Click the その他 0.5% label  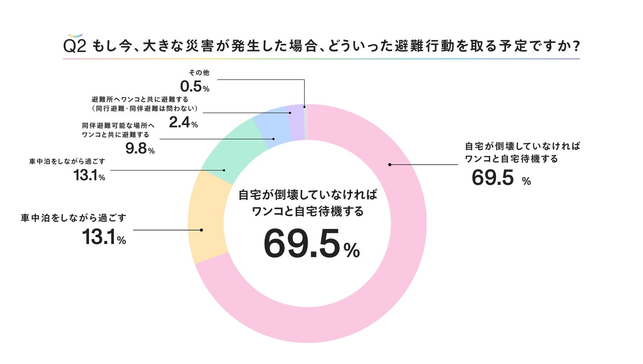pos(195,81)
